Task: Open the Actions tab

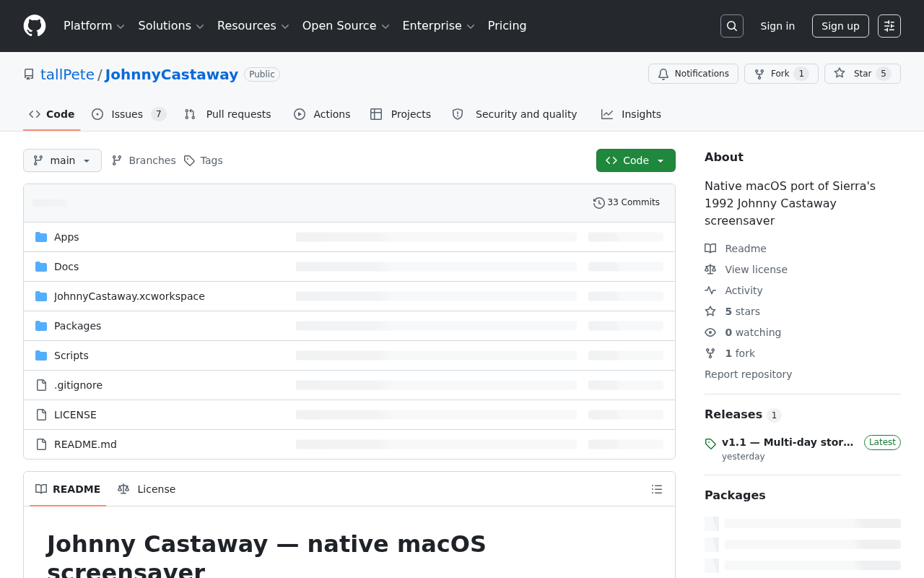Action: [322, 114]
